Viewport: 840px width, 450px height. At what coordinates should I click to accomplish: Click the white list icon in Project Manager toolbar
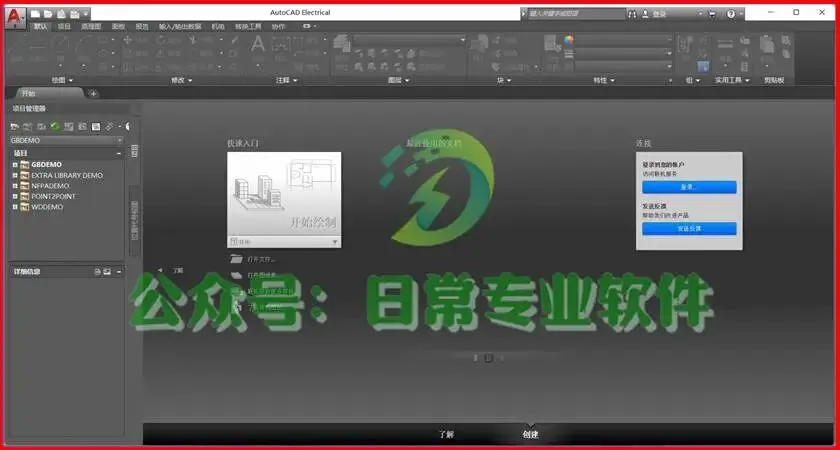(x=96, y=127)
